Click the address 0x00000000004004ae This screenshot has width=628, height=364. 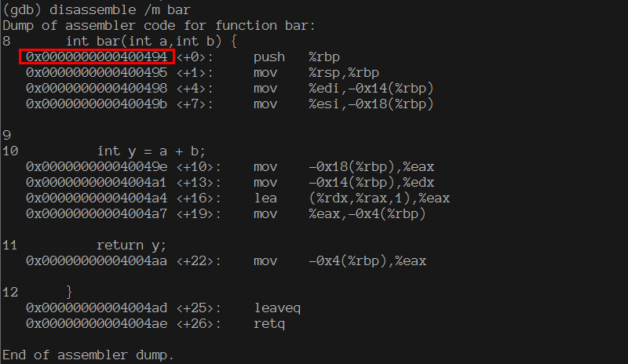(x=97, y=323)
